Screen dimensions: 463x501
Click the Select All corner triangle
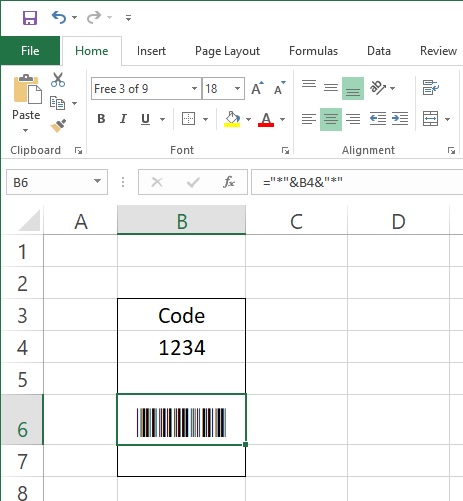pos(30,220)
